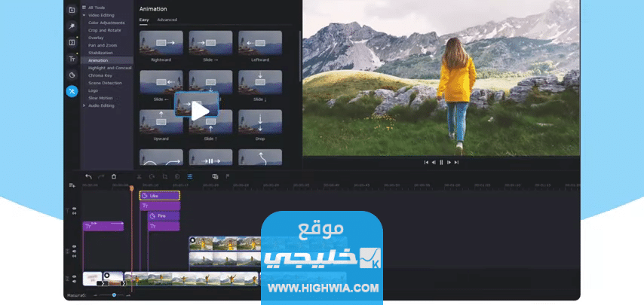The width and height of the screenshot is (644, 305).
Task: Open the titles Tt panel icon
Action: pyautogui.click(x=72, y=59)
